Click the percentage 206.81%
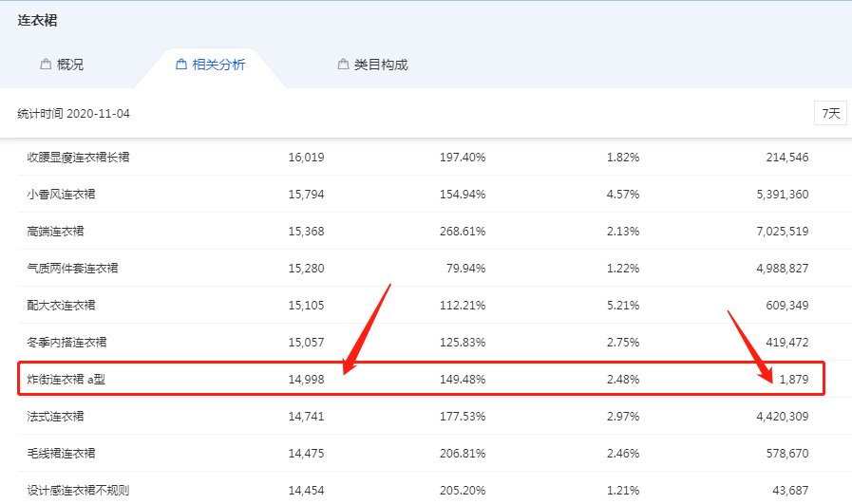Image resolution: width=852 pixels, height=504 pixels. coord(463,453)
